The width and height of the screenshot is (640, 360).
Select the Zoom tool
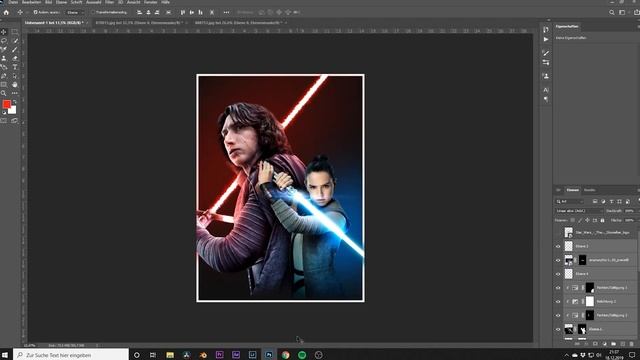pos(4,93)
